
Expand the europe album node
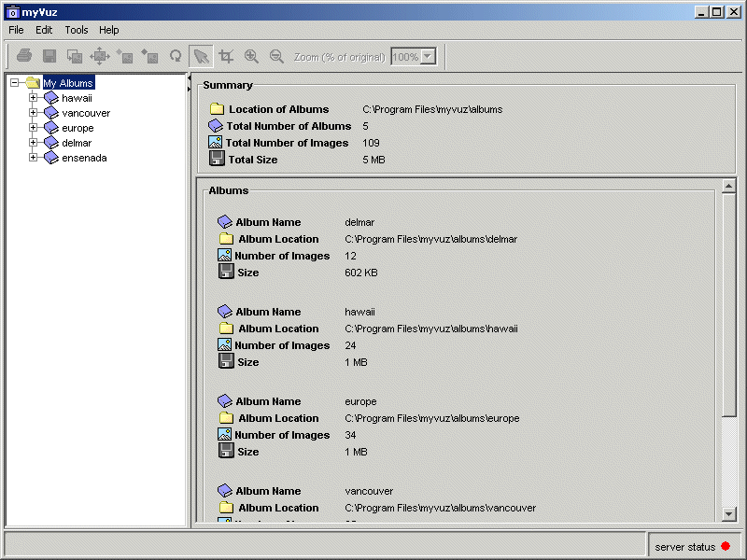point(33,128)
